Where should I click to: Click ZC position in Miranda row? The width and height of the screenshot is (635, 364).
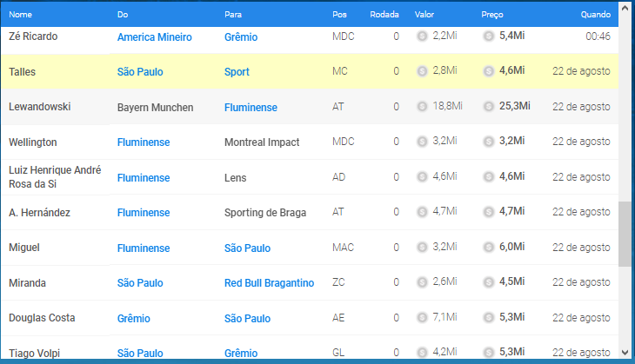338,281
